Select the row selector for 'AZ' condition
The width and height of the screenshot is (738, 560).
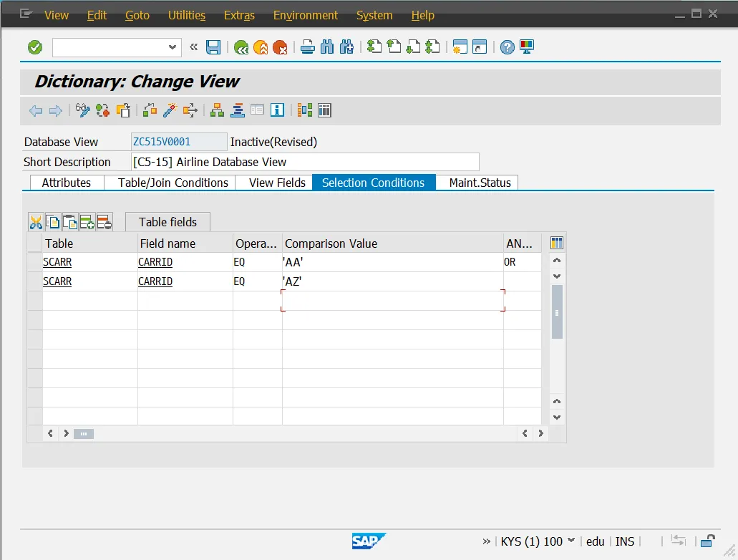click(35, 281)
